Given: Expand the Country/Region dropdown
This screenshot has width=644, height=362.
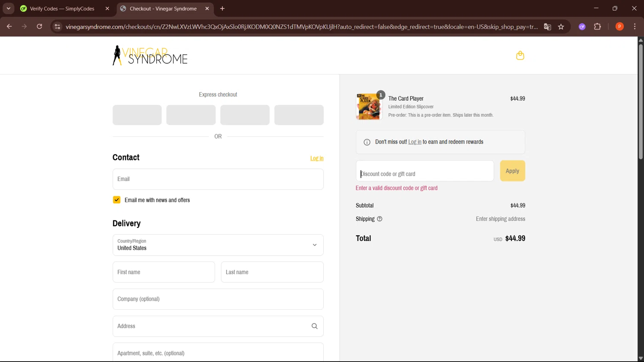Looking at the screenshot, I should coord(218,245).
